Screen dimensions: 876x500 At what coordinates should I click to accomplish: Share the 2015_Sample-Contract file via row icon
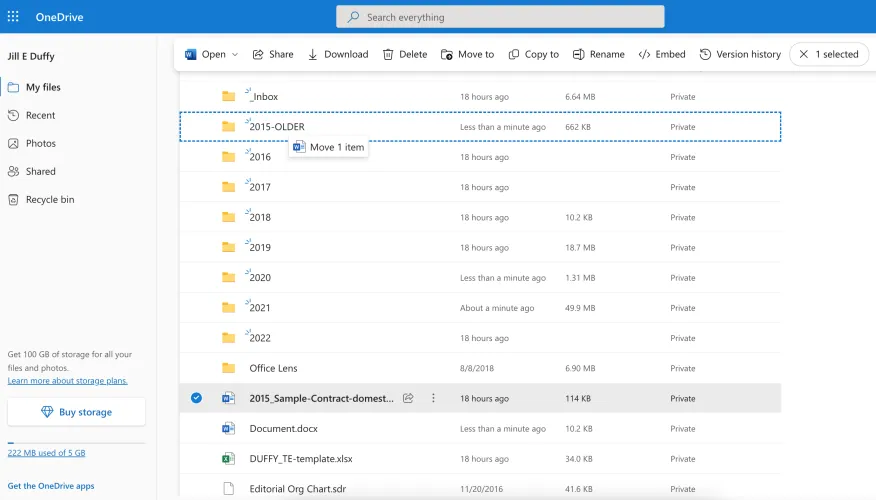click(x=408, y=398)
